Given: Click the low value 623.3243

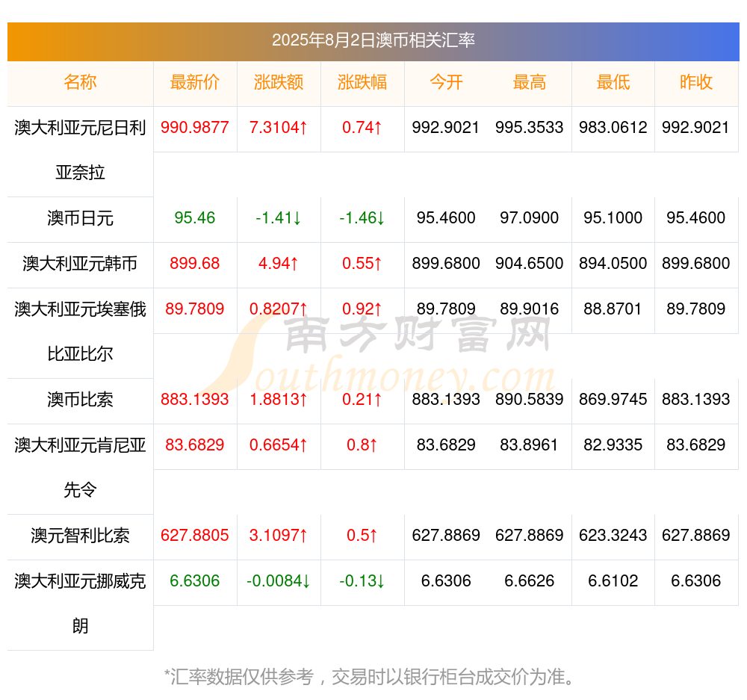Looking at the screenshot, I should click(x=613, y=536).
